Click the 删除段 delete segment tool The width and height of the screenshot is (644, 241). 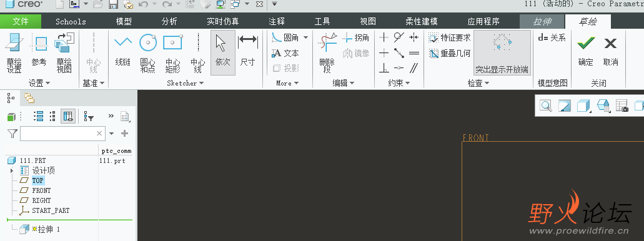[x=327, y=52]
